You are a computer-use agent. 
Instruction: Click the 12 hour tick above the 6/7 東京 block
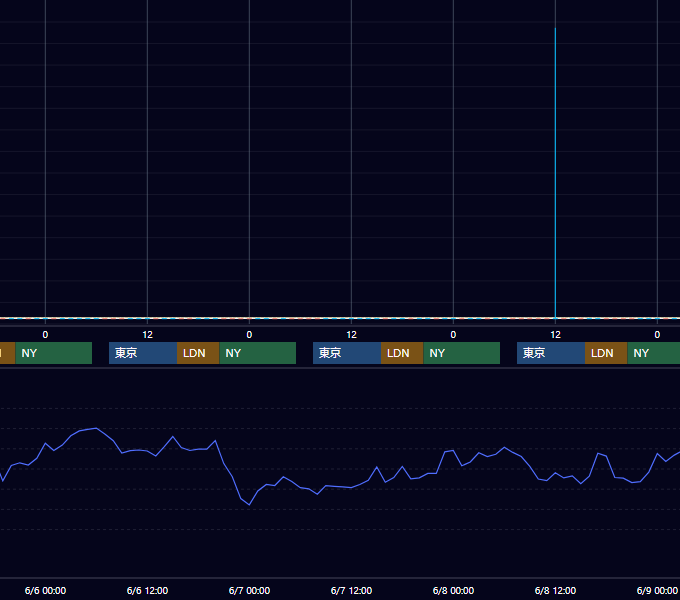pyautogui.click(x=351, y=335)
